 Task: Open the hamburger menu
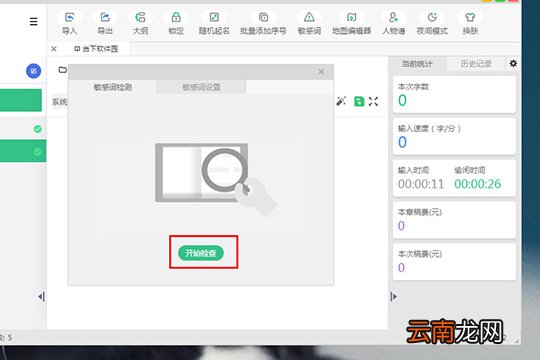33,22
